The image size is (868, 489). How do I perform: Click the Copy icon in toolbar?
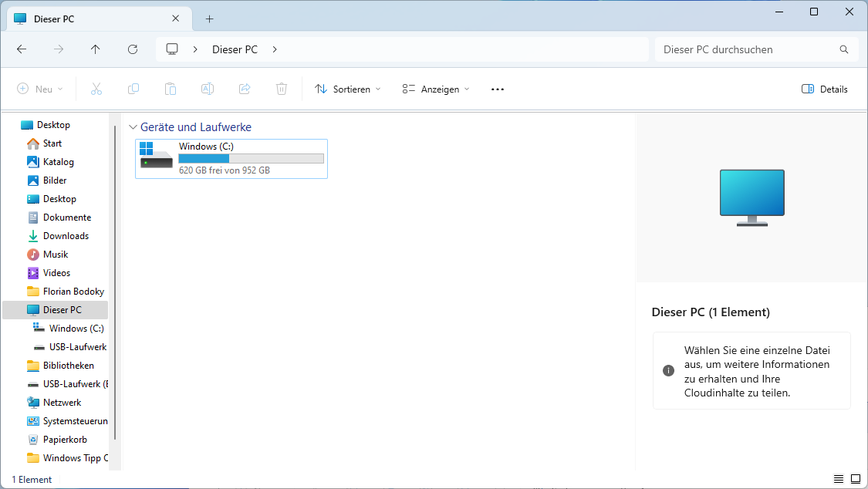133,89
